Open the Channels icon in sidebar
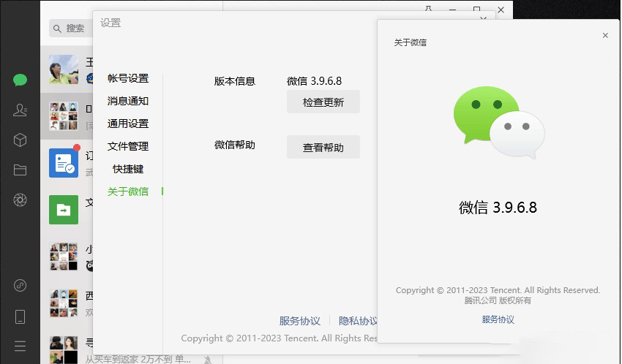Screen dimensions: 622x364 pyautogui.click(x=20, y=285)
